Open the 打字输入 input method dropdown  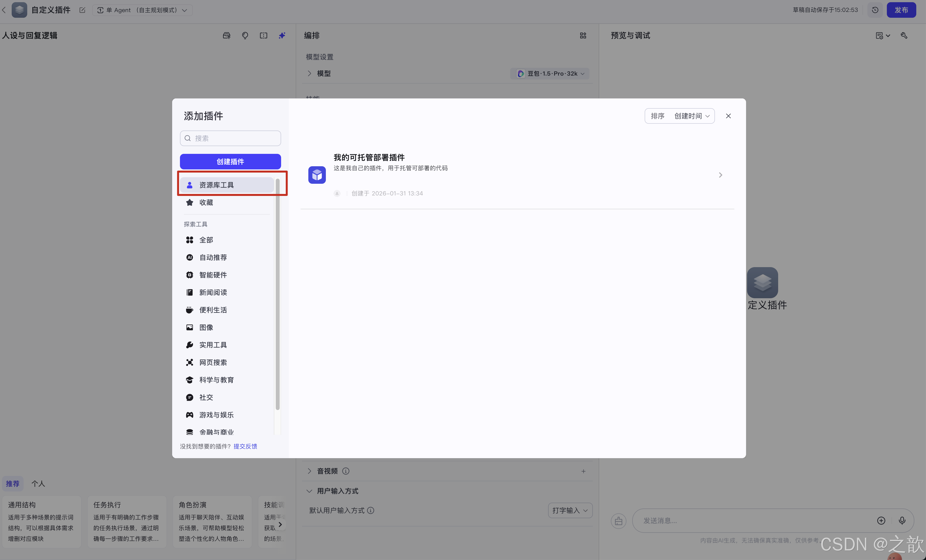(x=570, y=510)
